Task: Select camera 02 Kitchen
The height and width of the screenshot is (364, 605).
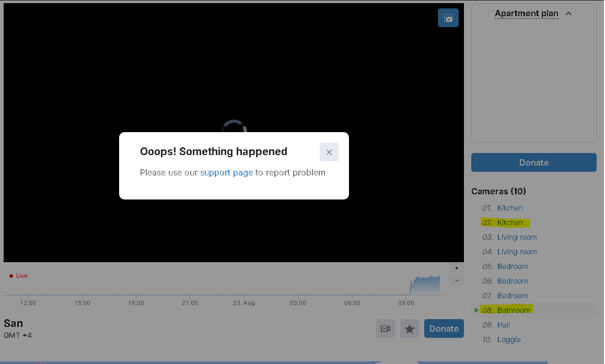Action: click(509, 222)
